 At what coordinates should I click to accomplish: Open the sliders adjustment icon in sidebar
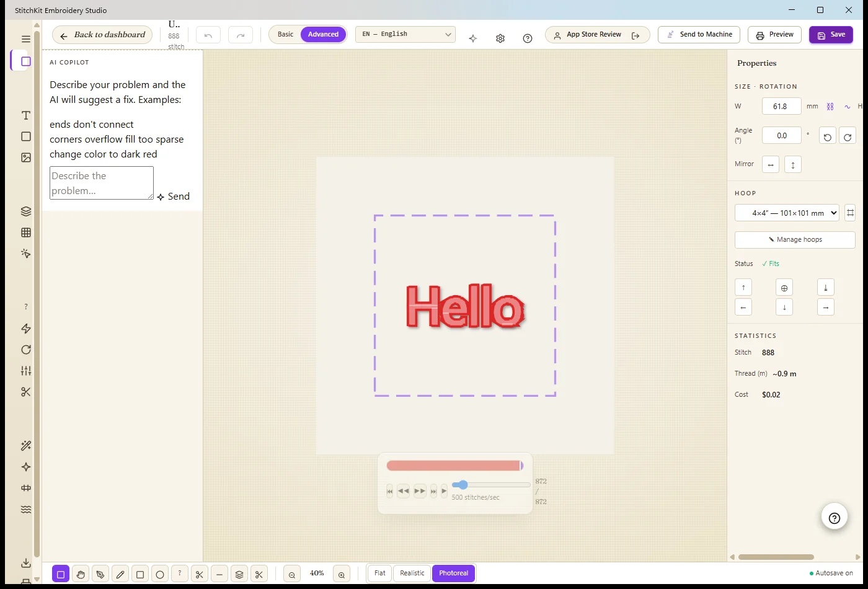tap(25, 371)
